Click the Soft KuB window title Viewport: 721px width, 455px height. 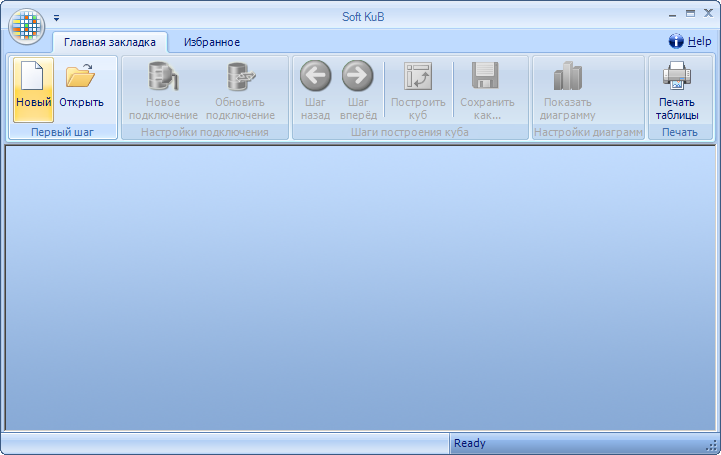coord(363,17)
